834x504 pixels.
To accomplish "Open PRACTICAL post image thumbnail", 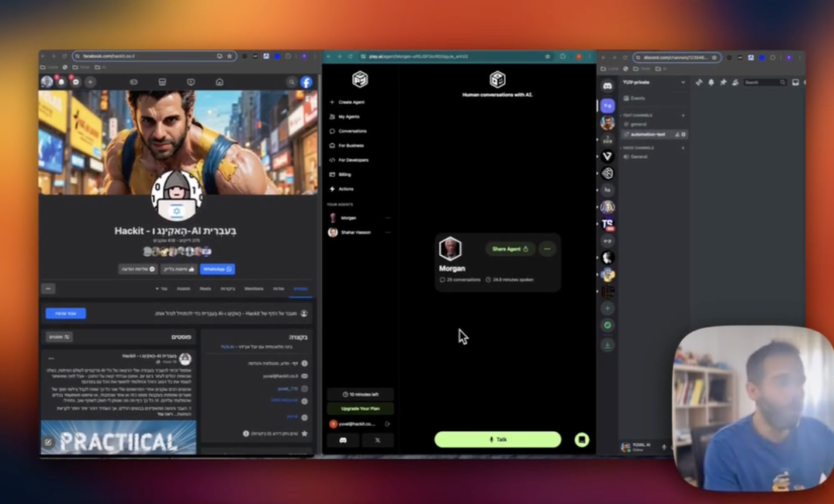I will 118,437.
